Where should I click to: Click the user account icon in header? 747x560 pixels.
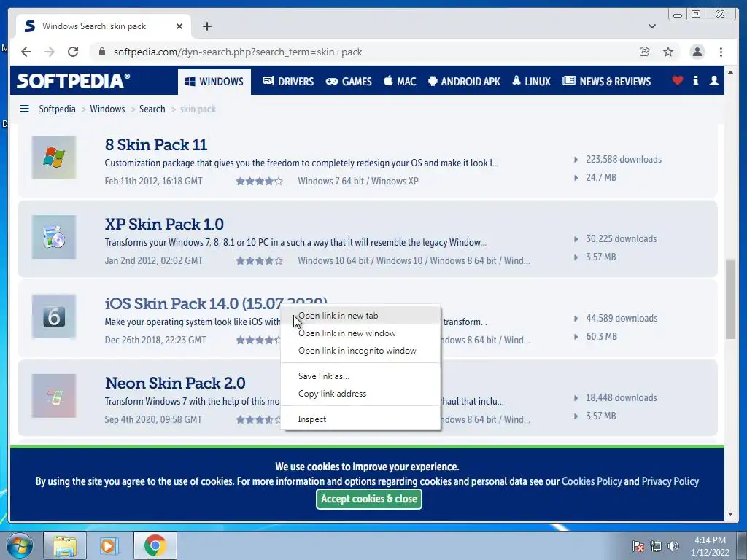(x=714, y=80)
